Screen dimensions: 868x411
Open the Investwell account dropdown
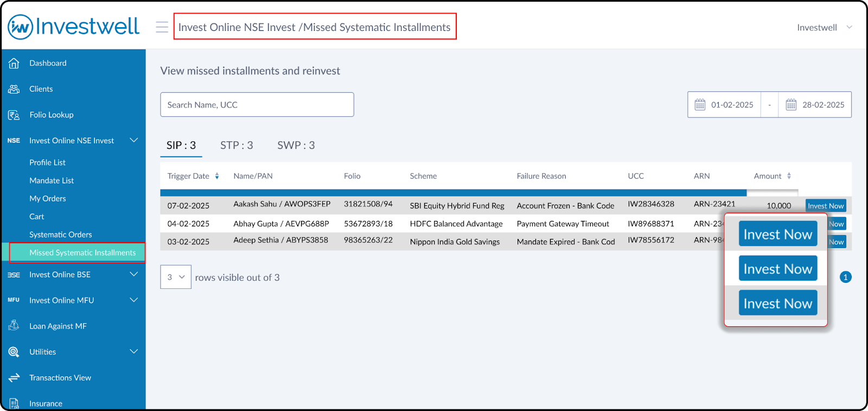(825, 27)
